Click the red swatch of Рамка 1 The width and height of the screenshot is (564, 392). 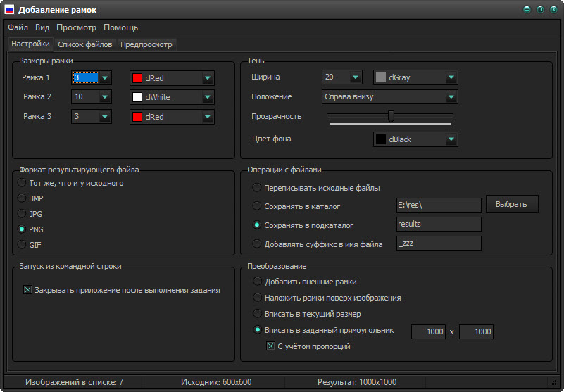tap(137, 78)
